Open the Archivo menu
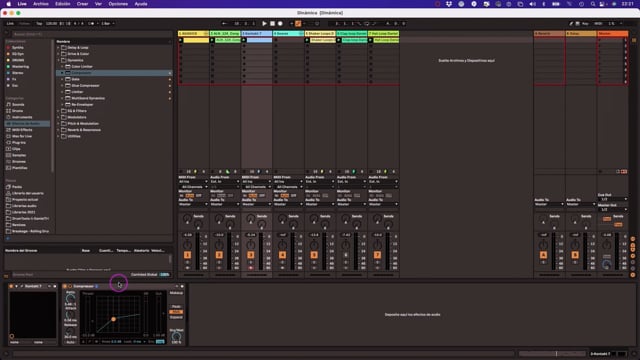 (40, 4)
